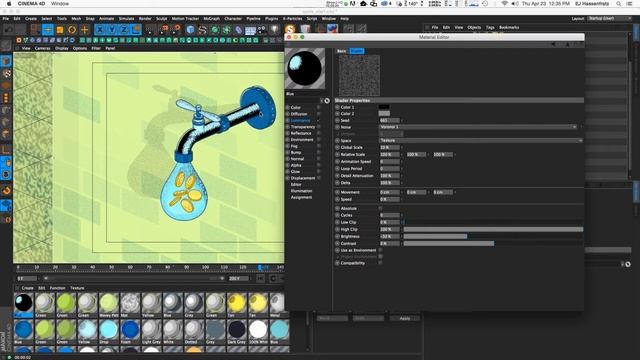
Task: Toggle the Z-axis lock
Action: tap(124, 29)
